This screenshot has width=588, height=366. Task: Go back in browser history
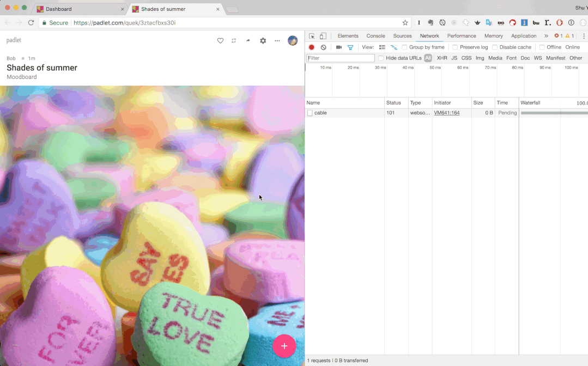tap(8, 23)
